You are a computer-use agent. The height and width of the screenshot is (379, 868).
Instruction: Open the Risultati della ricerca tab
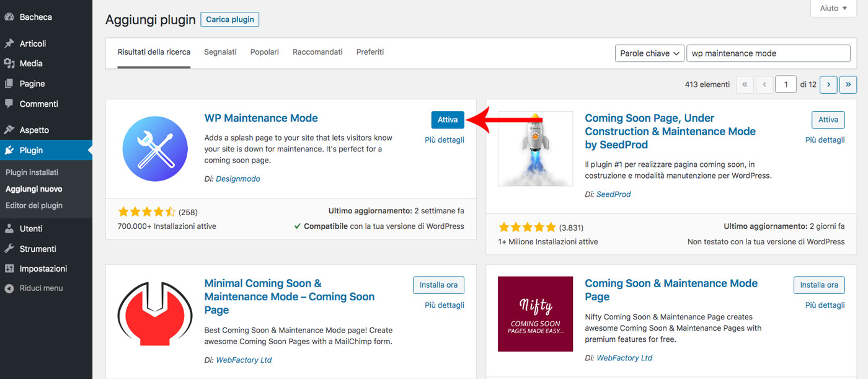[154, 52]
